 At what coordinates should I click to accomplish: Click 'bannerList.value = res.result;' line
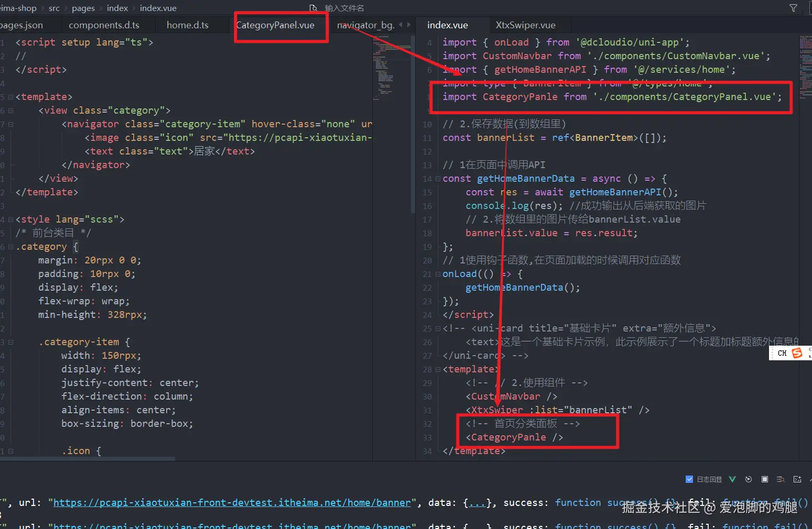click(551, 233)
